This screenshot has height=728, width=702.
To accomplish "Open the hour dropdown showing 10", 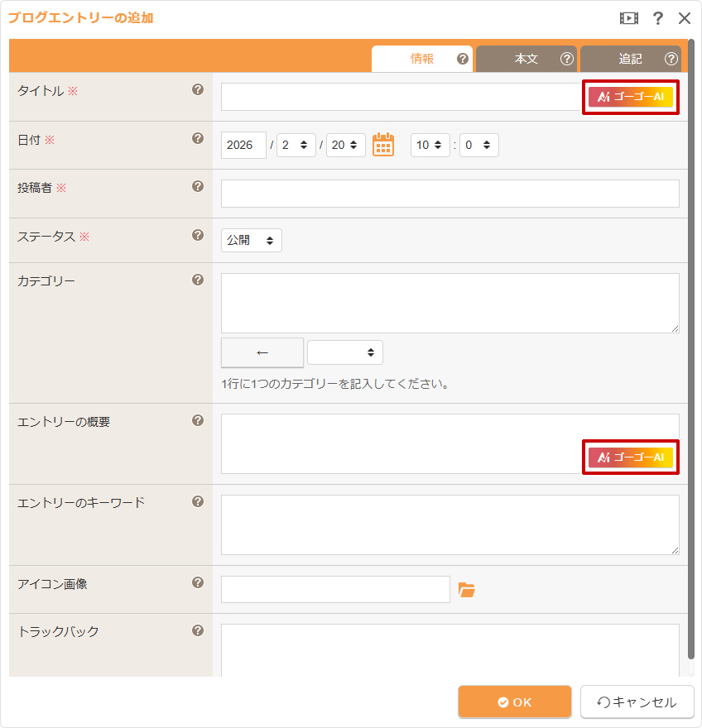I will click(430, 145).
